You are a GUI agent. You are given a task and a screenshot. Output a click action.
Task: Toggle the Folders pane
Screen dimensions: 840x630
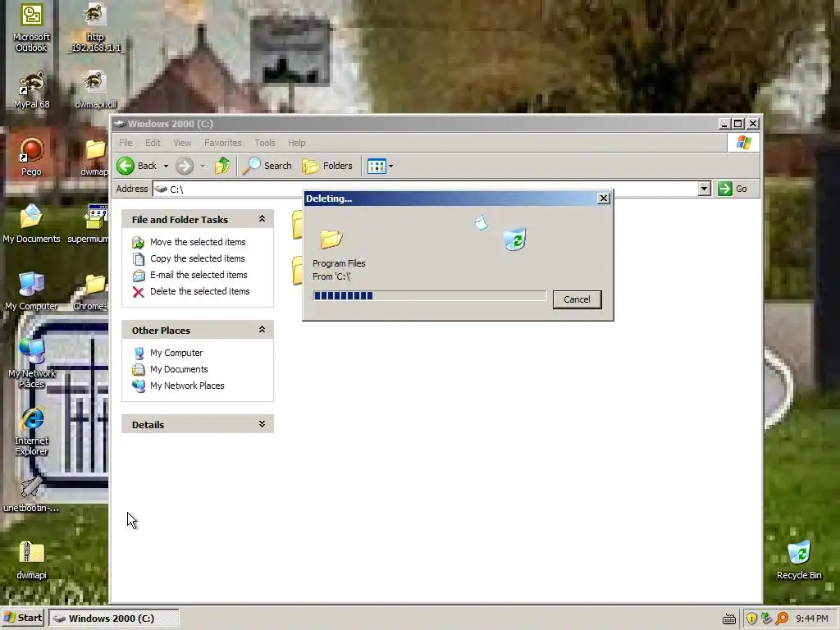click(327, 166)
